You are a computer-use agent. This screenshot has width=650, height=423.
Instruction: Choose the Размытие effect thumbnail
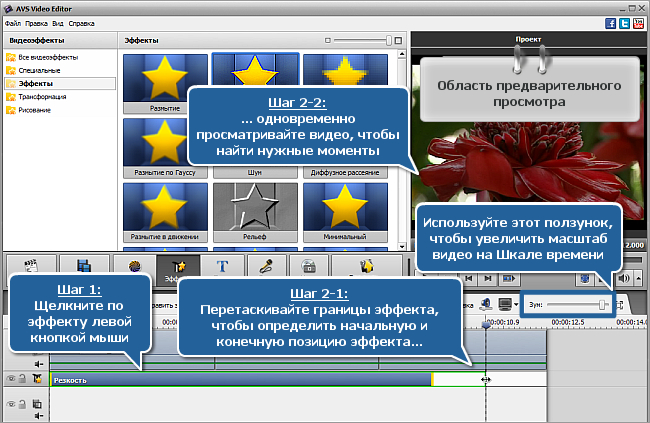pos(156,83)
